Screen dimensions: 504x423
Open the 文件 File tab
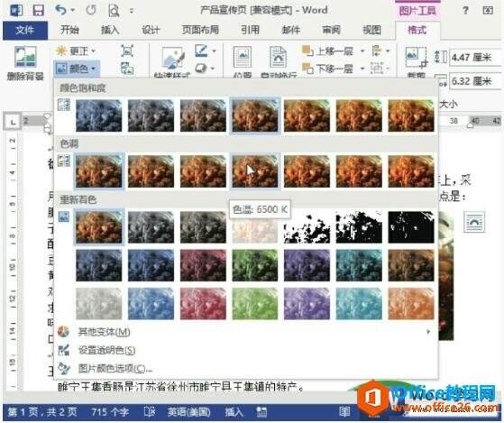[x=25, y=31]
